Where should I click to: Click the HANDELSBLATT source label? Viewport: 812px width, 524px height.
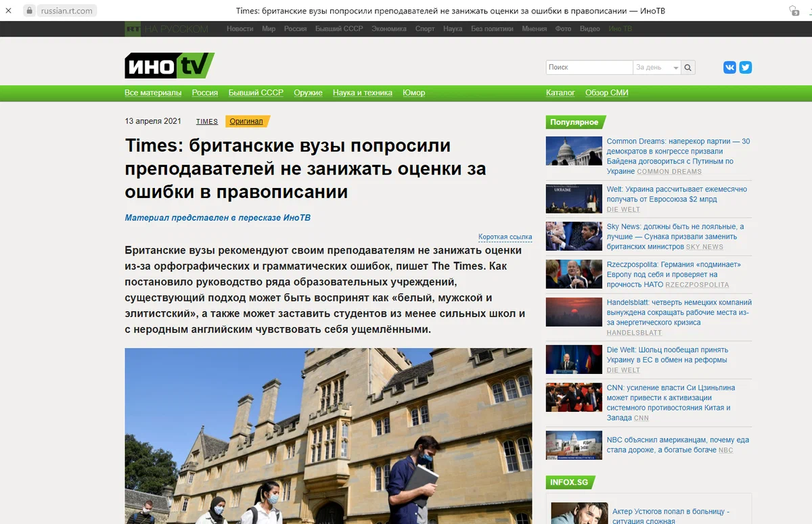(634, 333)
